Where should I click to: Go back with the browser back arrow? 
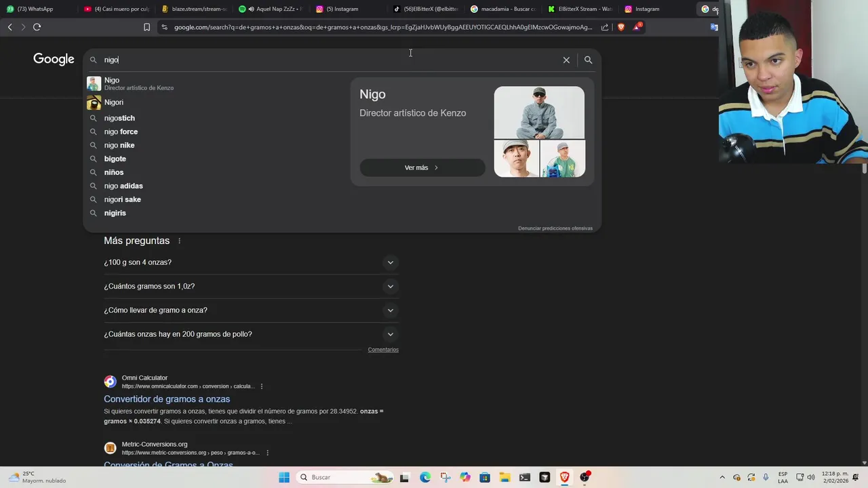(x=9, y=27)
